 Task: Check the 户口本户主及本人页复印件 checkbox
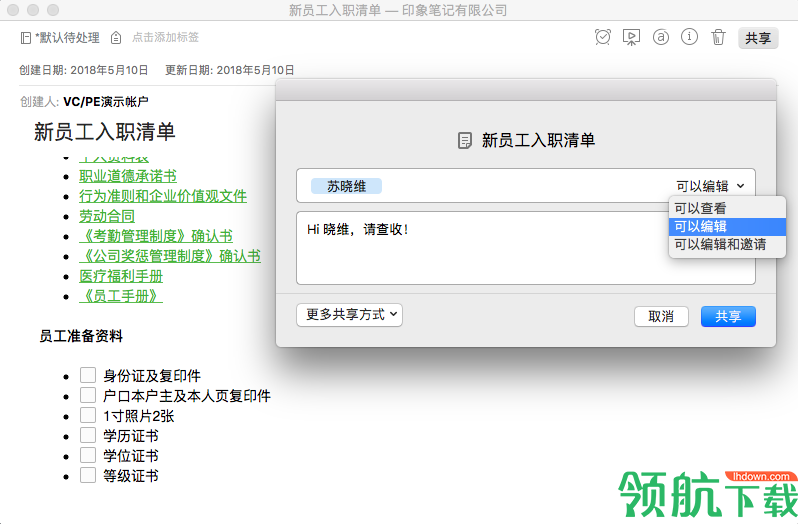click(88, 395)
